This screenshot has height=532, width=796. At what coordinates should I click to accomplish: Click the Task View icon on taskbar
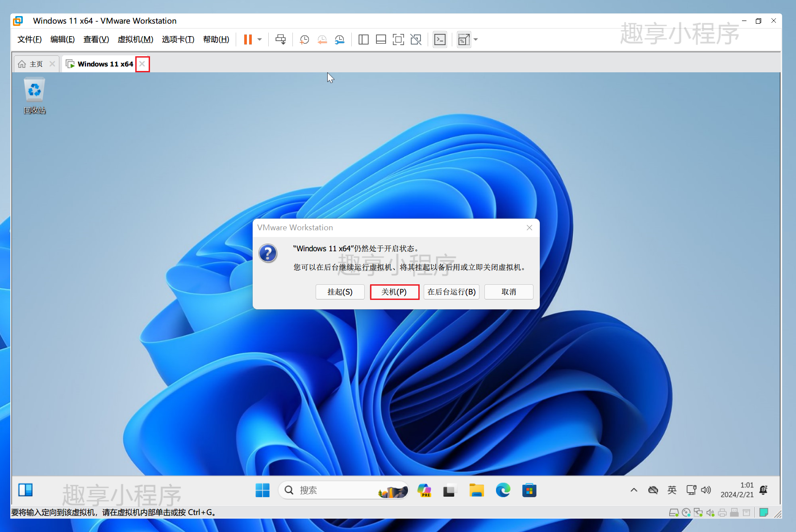pyautogui.click(x=450, y=490)
